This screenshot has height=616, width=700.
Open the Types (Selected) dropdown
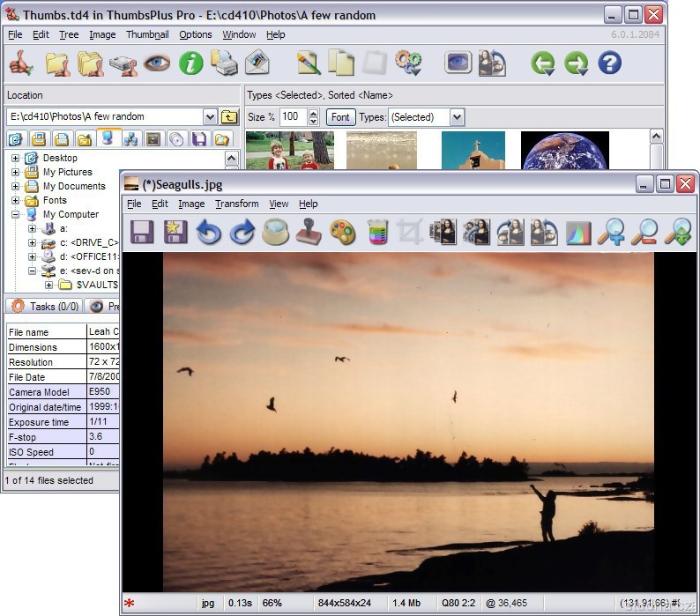pyautogui.click(x=456, y=117)
